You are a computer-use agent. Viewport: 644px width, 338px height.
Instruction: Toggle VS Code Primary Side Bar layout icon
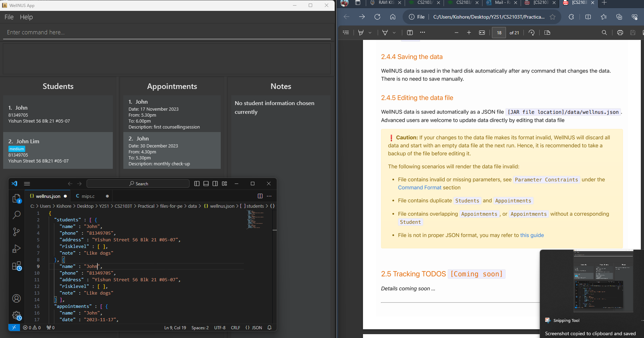197,184
